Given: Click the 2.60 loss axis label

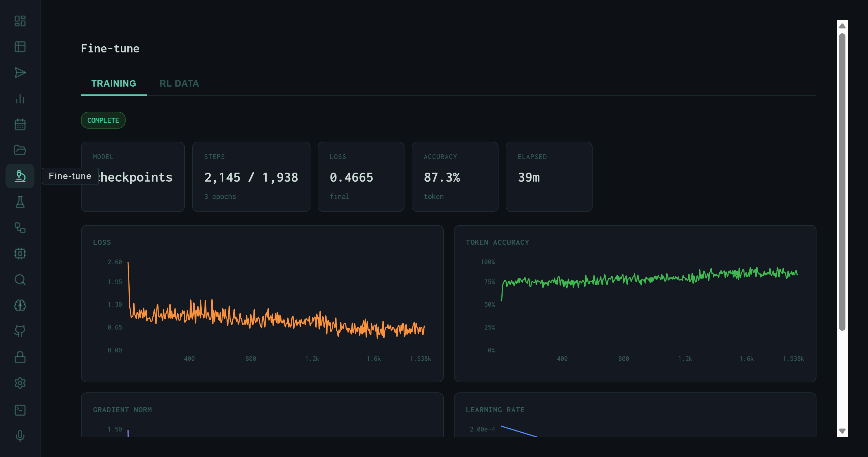Looking at the screenshot, I should tap(115, 262).
